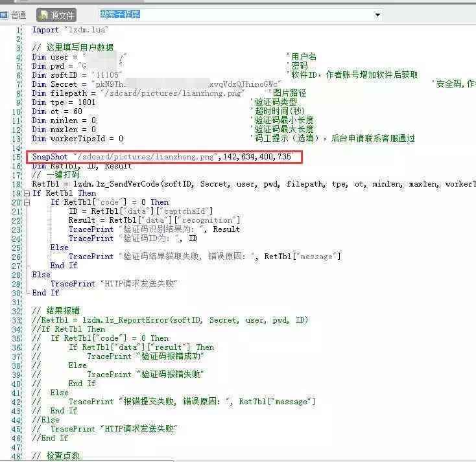Click TracePrint 验证码结果获取失败 line

pos(205,257)
